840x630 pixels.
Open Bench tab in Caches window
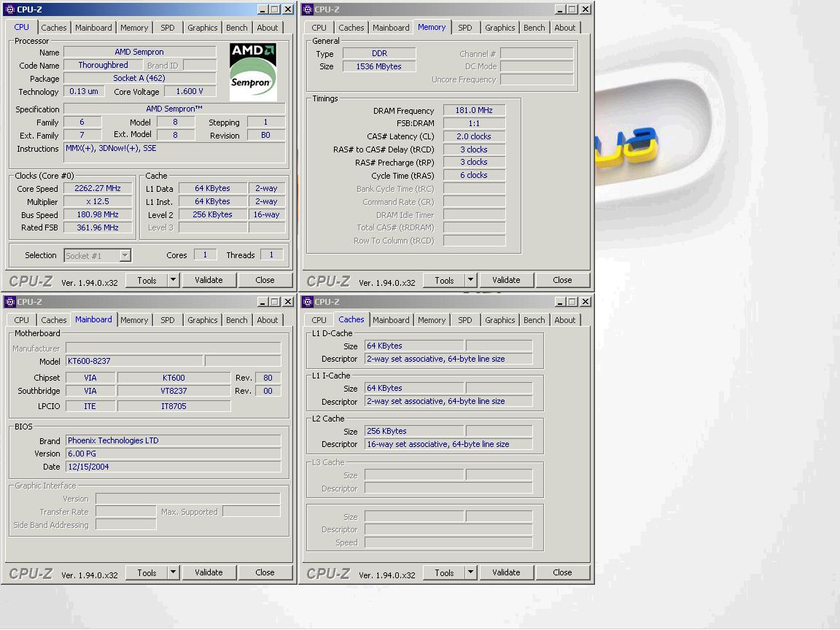(x=534, y=320)
